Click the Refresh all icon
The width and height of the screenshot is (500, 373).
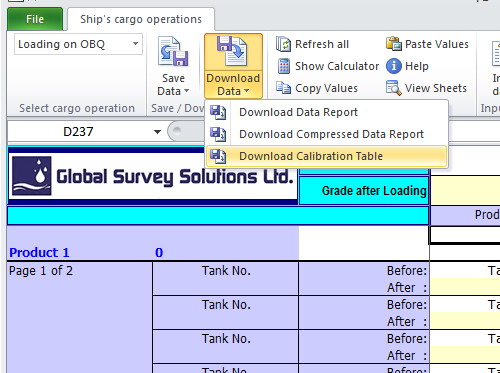[x=283, y=44]
